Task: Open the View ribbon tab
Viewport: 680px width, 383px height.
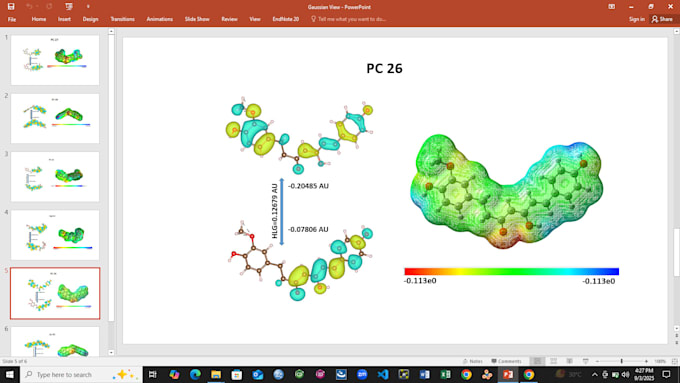Action: point(255,19)
